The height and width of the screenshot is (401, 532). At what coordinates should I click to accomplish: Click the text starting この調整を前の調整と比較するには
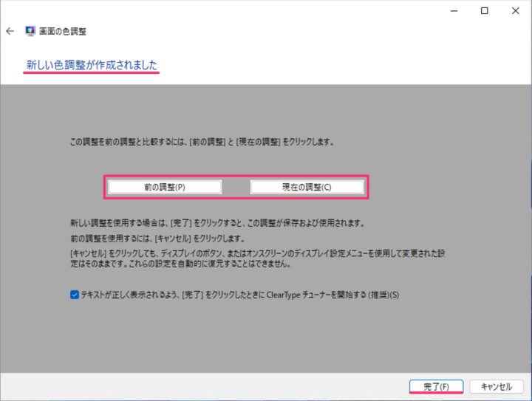point(202,142)
